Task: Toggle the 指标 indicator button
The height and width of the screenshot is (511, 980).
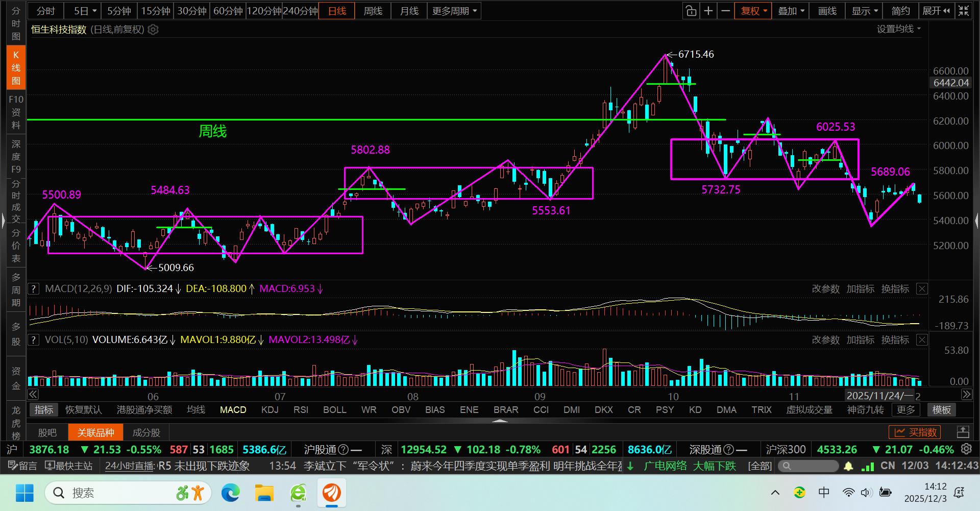Action: click(44, 410)
